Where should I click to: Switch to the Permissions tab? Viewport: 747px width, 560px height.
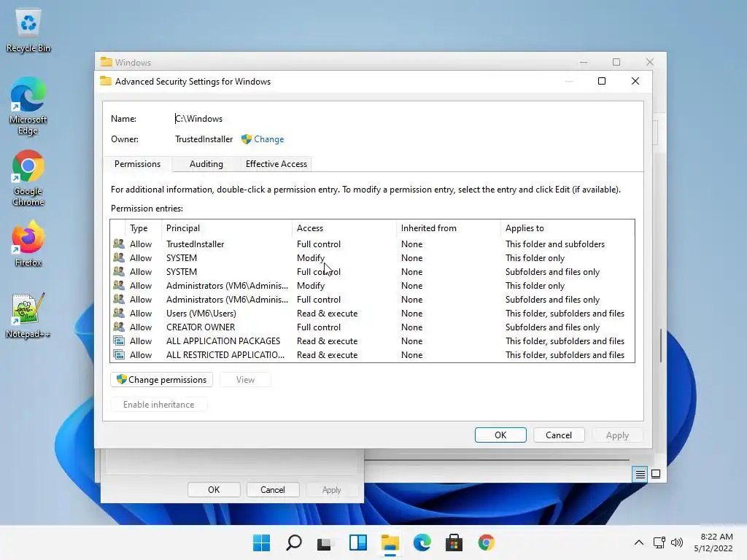coord(137,164)
